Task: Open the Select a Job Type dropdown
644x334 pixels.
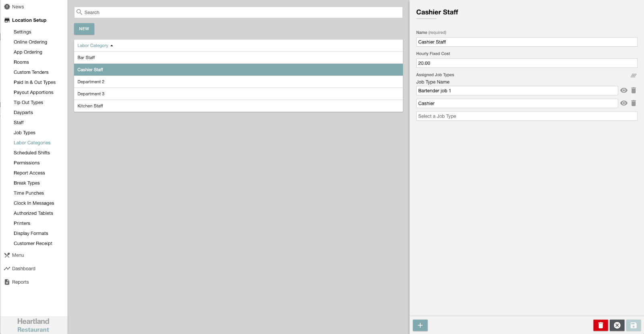Action: (526, 116)
